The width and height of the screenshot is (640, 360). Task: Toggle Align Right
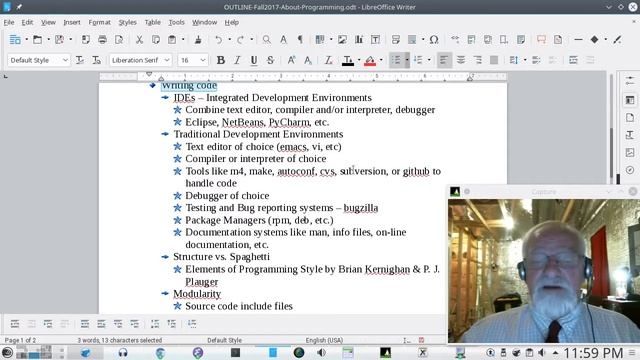(x=478, y=60)
